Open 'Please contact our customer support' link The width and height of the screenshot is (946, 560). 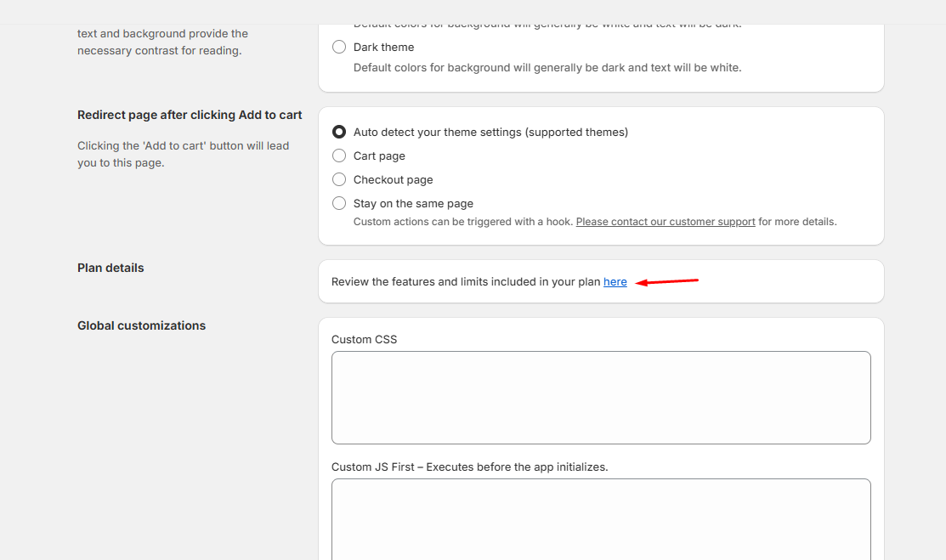point(666,222)
